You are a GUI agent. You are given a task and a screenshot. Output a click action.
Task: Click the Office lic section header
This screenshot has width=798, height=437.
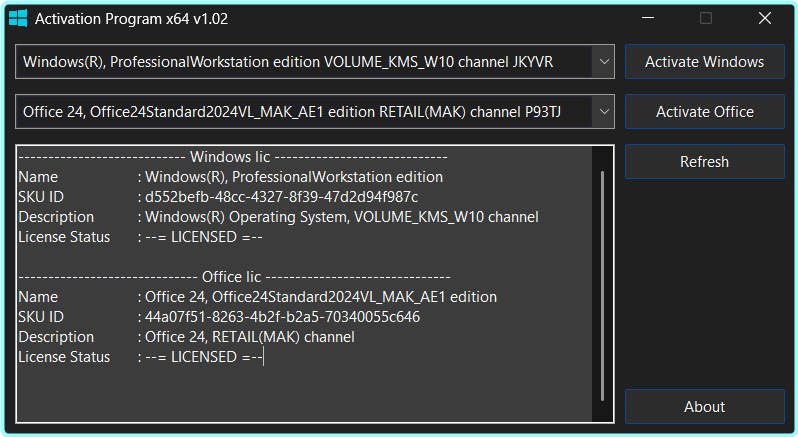tap(234, 277)
